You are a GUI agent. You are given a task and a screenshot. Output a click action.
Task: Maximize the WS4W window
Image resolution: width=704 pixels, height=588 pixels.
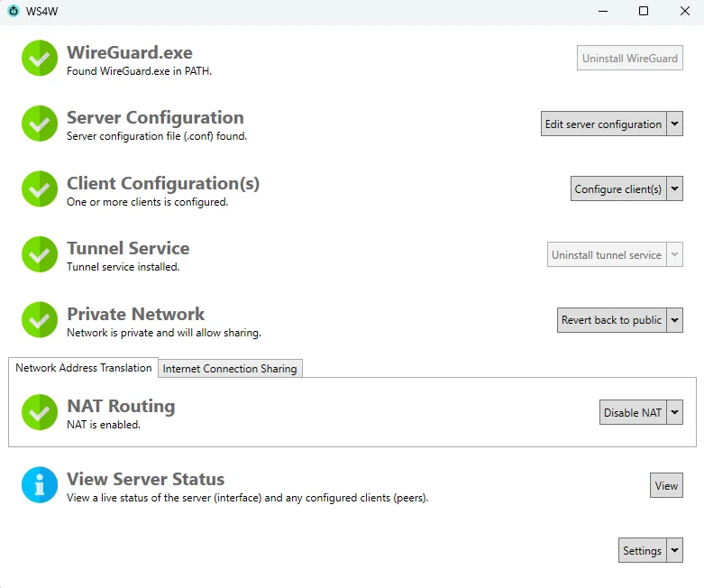644,11
